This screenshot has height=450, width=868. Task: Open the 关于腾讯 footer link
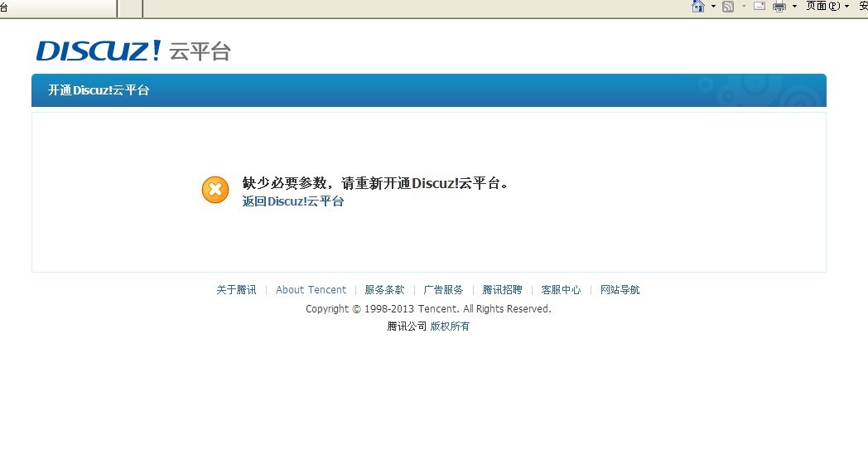coord(236,290)
